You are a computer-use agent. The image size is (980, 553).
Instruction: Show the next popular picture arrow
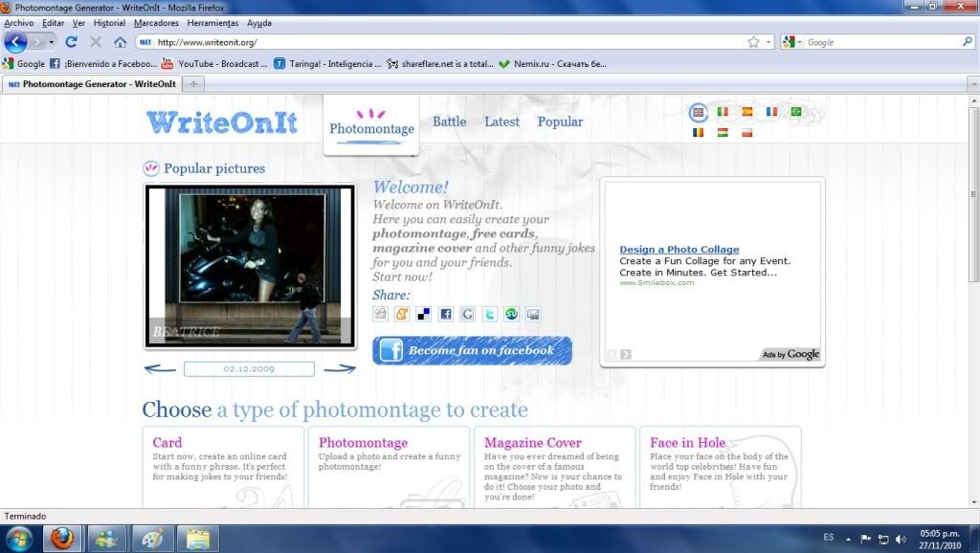340,368
